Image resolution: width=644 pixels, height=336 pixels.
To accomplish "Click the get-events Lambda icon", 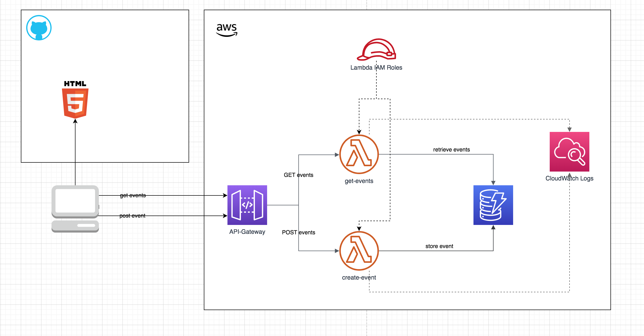I will tap(359, 154).
